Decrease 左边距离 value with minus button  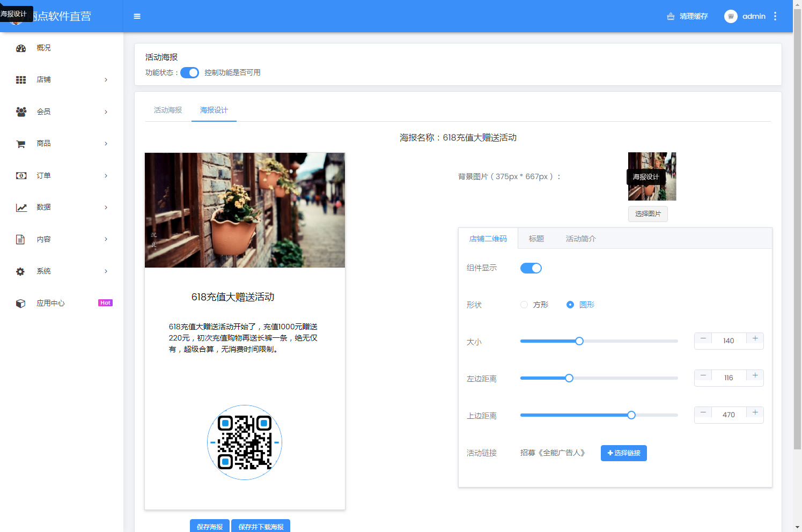pos(703,375)
